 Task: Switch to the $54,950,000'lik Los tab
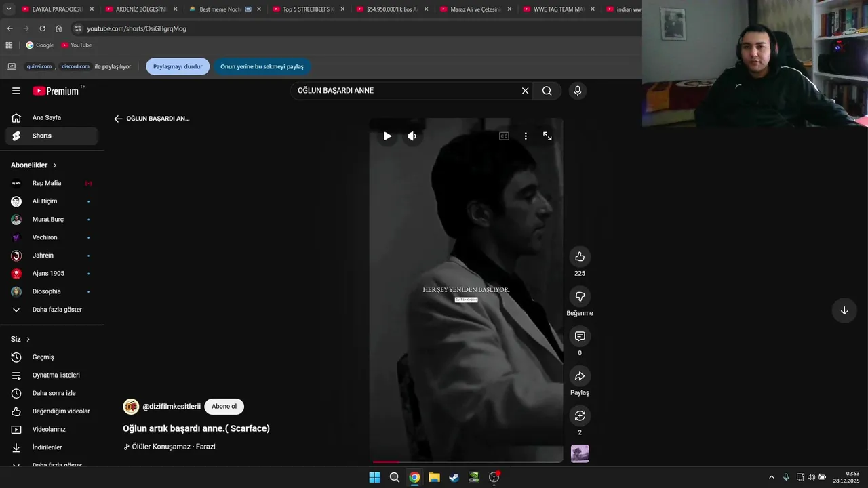click(x=392, y=9)
